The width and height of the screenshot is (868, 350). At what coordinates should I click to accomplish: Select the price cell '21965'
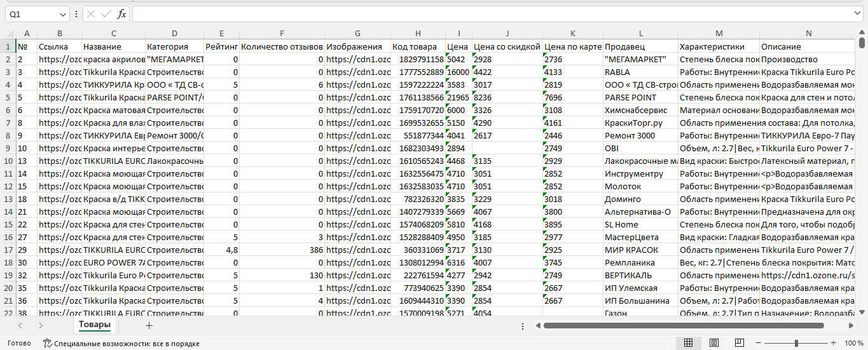(x=458, y=97)
